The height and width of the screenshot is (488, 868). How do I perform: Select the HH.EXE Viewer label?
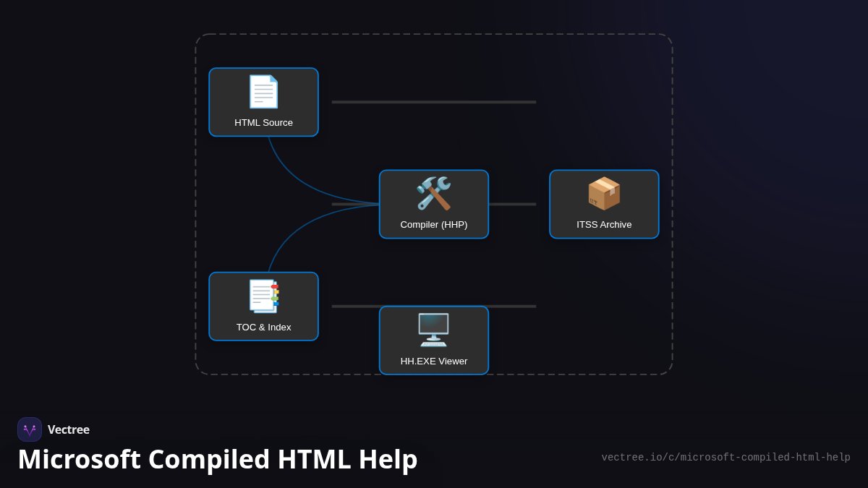coord(434,361)
